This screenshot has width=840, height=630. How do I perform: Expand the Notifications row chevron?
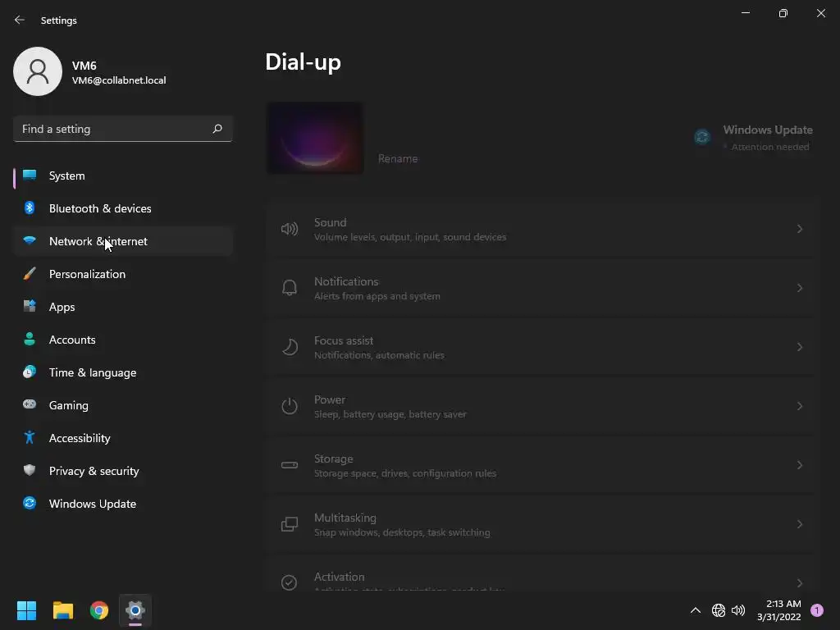click(x=799, y=288)
